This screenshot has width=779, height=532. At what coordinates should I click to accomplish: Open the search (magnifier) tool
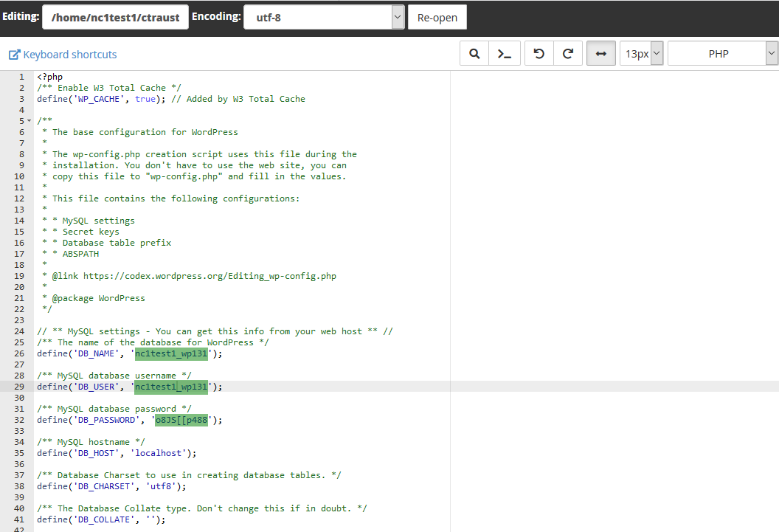474,54
